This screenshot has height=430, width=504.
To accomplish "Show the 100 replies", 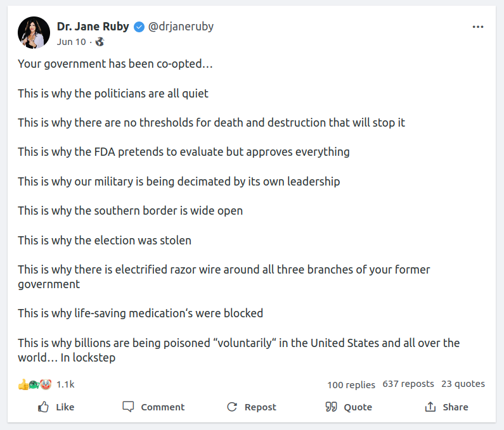I will [x=351, y=384].
